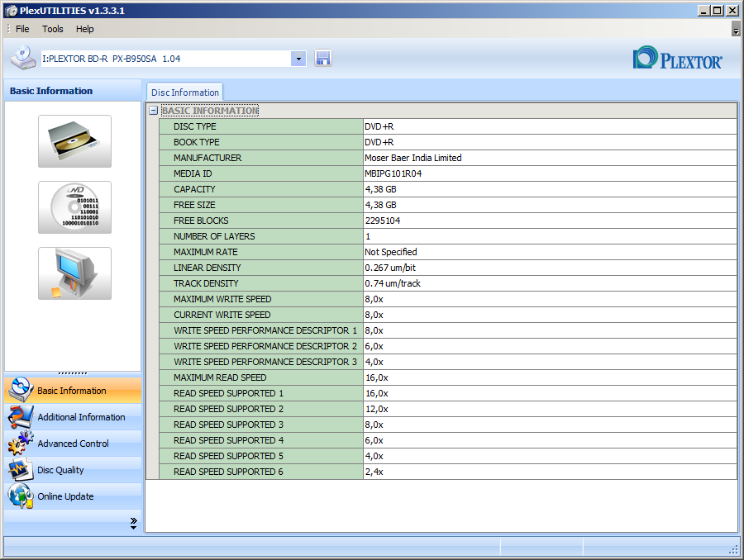Select READ SPEED SUPPORTED 6 value 2,4x
Screen dimensions: 744x560
tap(550, 472)
